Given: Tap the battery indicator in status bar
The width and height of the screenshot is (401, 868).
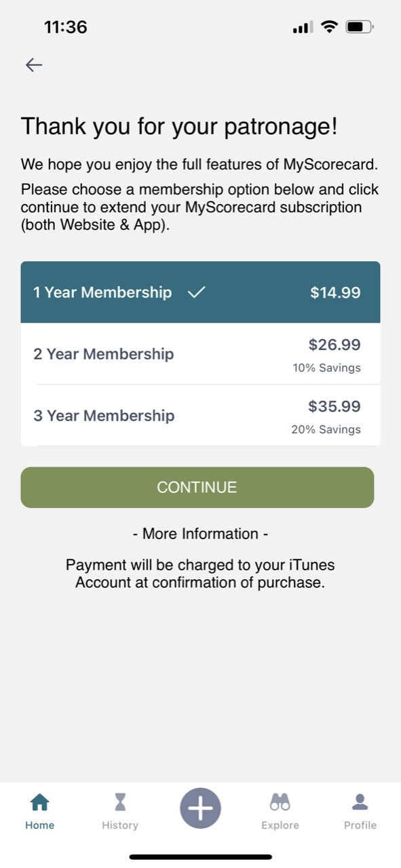Looking at the screenshot, I should (360, 27).
